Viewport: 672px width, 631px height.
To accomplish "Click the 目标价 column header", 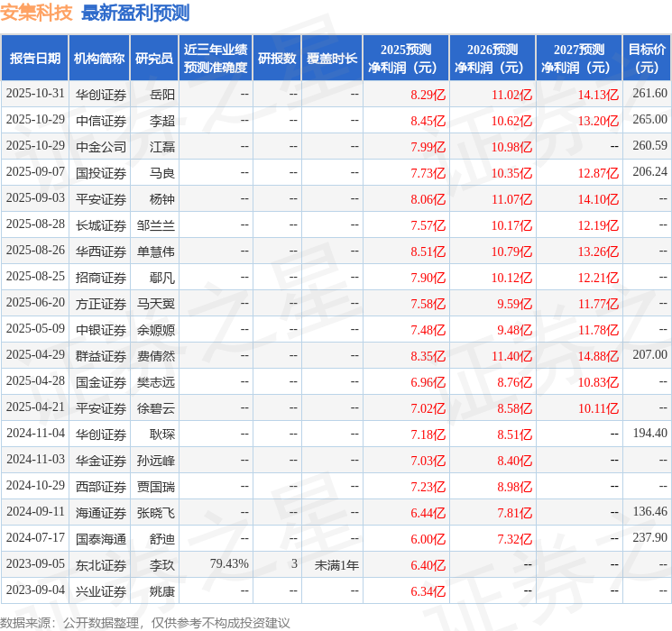I will click(647, 58).
